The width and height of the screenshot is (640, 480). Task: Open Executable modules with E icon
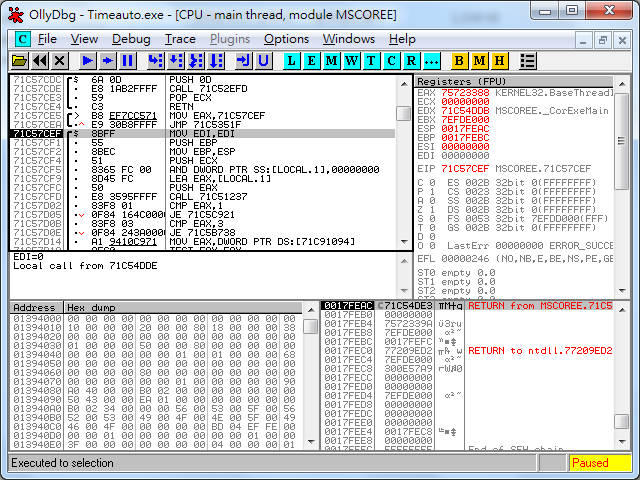click(x=311, y=61)
